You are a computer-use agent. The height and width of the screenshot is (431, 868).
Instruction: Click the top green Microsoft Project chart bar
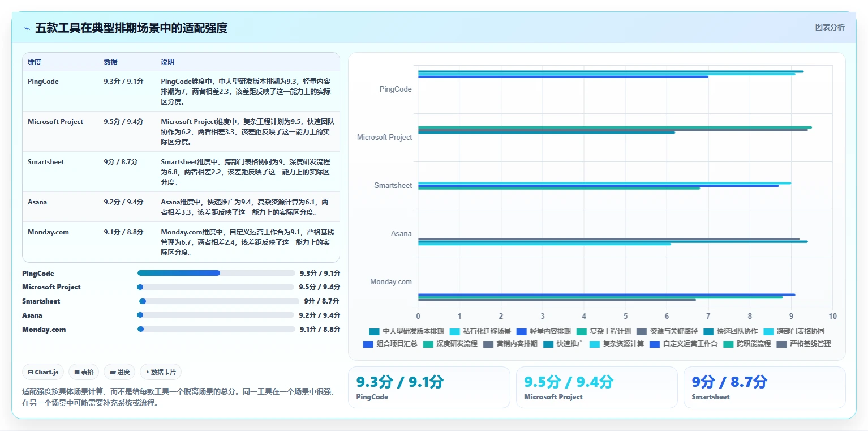click(615, 127)
